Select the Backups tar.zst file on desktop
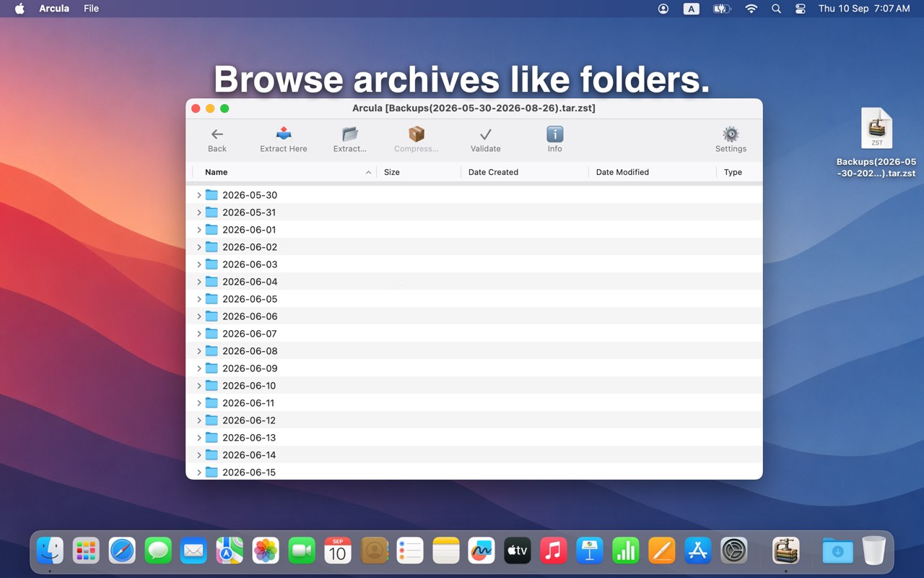Image resolution: width=924 pixels, height=578 pixels. click(876, 143)
